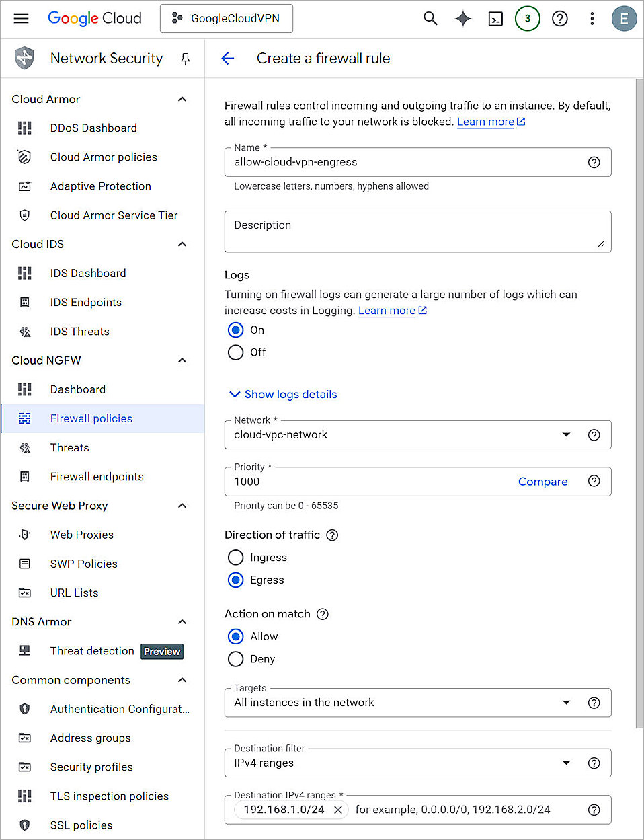The width and height of the screenshot is (644, 840).
Task: View IDS Threats
Action: [x=79, y=331]
